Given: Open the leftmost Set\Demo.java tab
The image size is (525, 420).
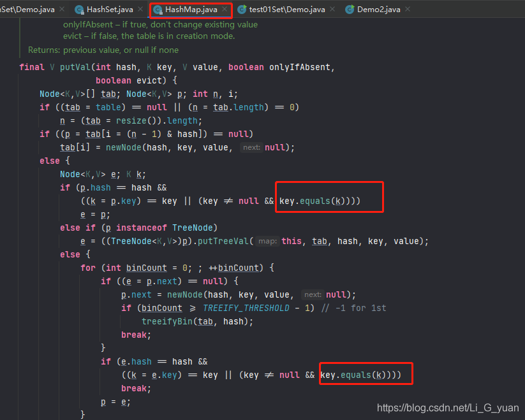Looking at the screenshot, I should [x=27, y=10].
